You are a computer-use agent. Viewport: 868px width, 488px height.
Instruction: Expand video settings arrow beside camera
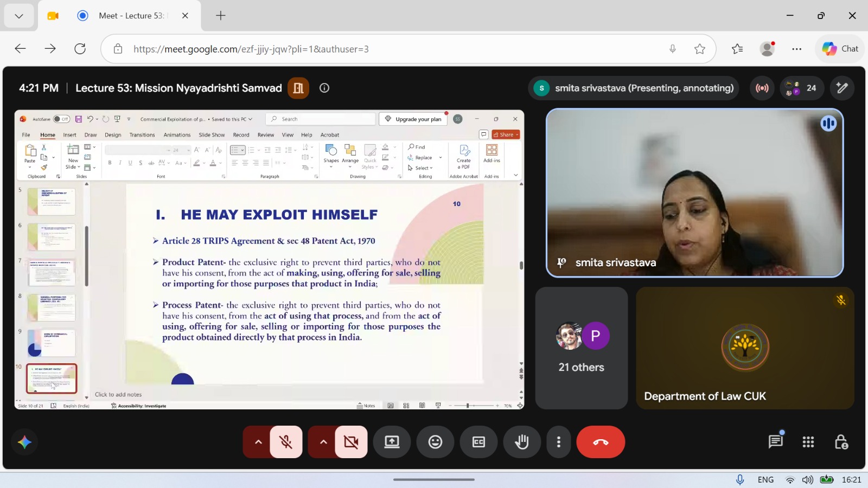point(323,442)
